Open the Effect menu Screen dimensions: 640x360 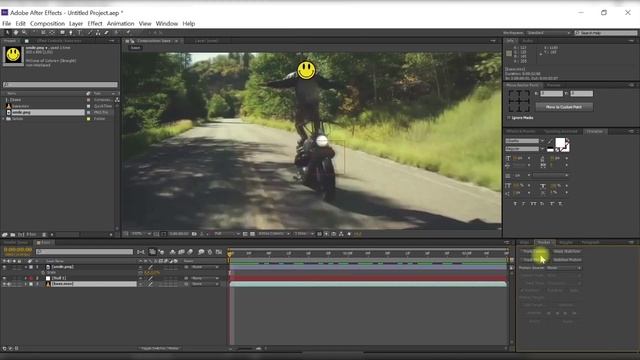pyautogui.click(x=95, y=24)
